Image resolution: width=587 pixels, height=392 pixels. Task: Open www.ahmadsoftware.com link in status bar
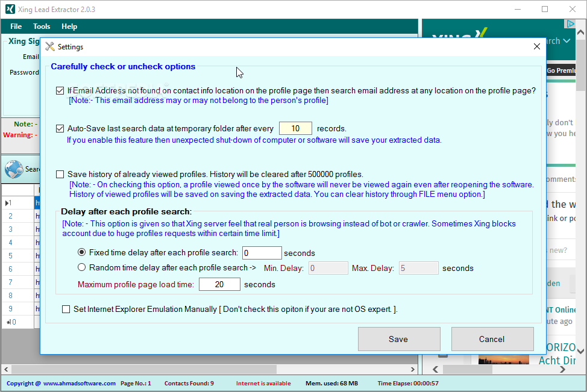(80, 384)
